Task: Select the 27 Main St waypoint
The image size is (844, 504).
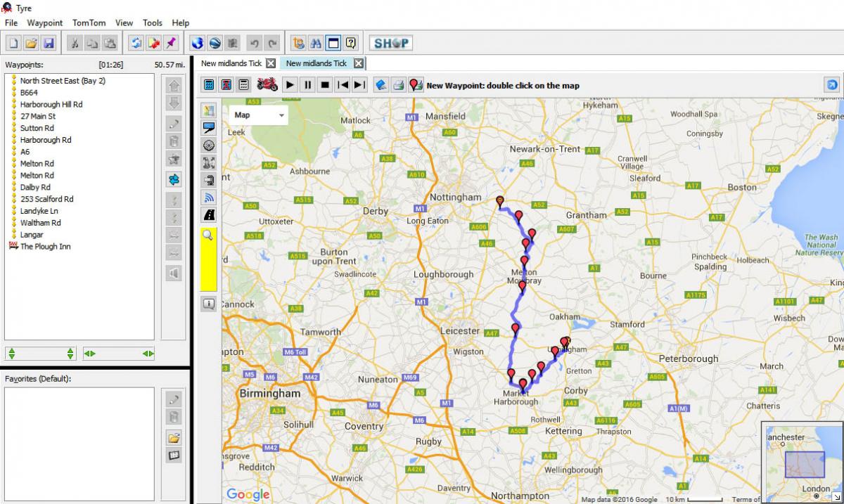Action: (x=38, y=116)
